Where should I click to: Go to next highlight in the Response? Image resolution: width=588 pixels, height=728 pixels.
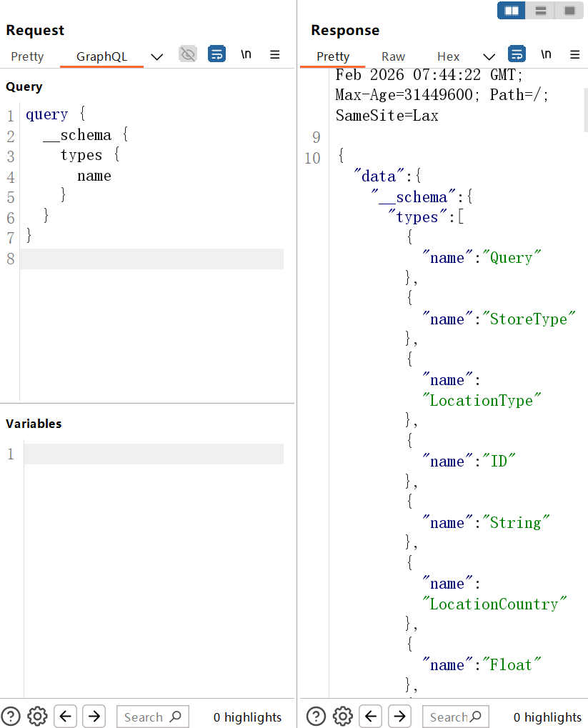tap(399, 716)
